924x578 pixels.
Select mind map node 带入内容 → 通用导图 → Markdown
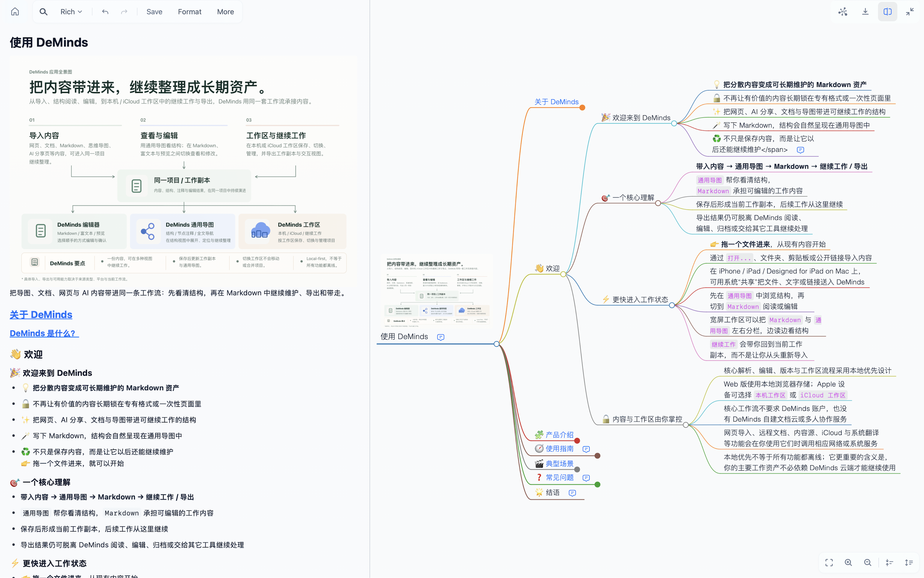(781, 166)
